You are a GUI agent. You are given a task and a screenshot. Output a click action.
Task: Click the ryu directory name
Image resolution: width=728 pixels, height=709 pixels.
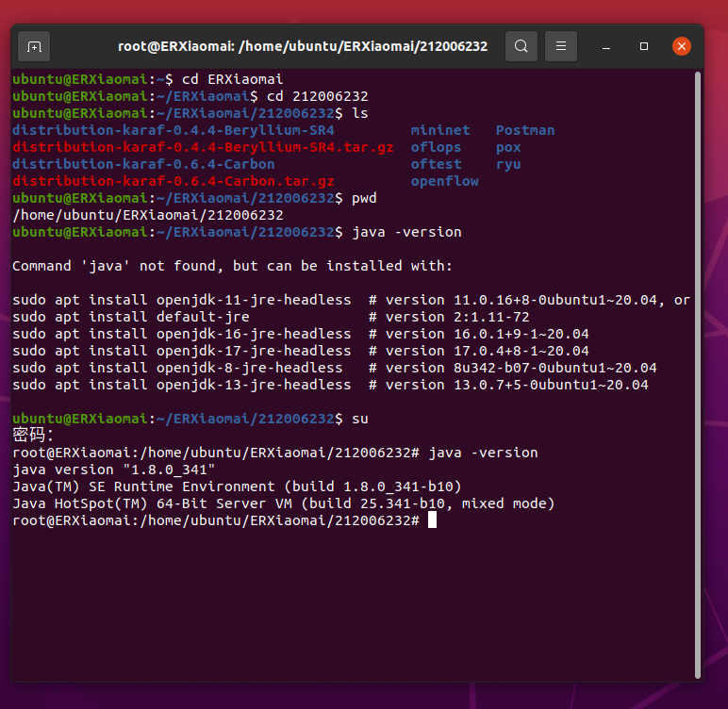point(508,164)
